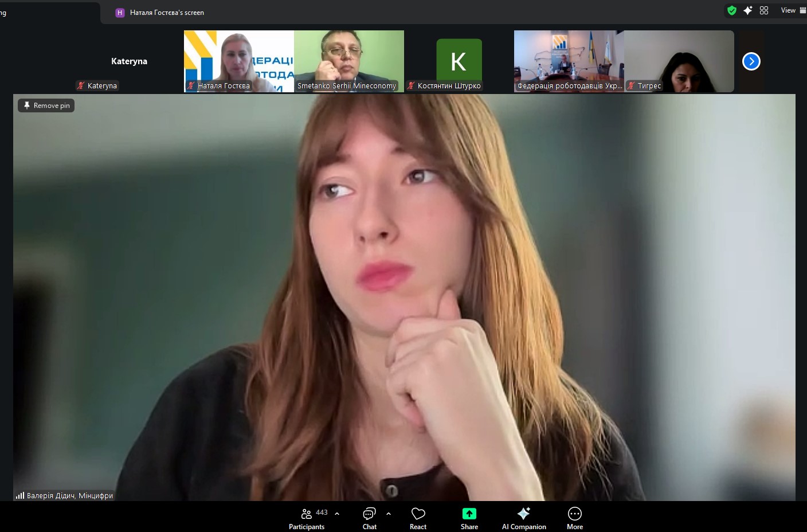The image size is (807, 532).
Task: Click the participant count 443
Action: pyautogui.click(x=322, y=513)
